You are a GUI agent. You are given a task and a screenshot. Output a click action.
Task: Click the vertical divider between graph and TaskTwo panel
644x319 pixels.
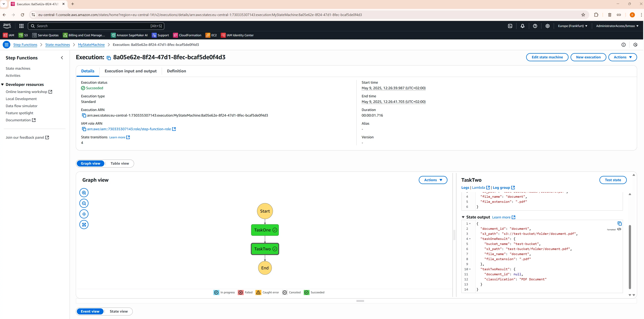point(454,235)
